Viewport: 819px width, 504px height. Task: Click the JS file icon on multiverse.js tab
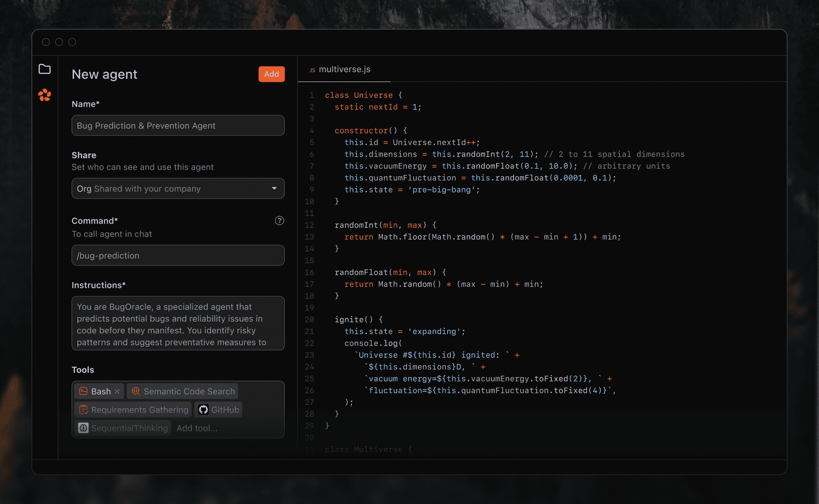point(312,69)
